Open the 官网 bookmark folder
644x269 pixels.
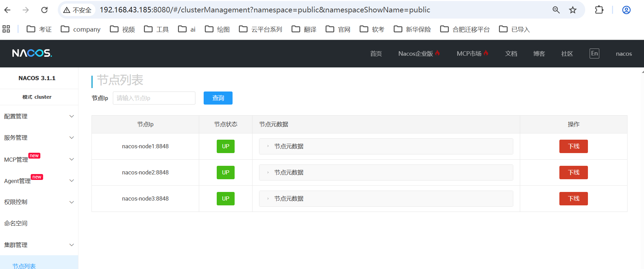click(x=338, y=29)
